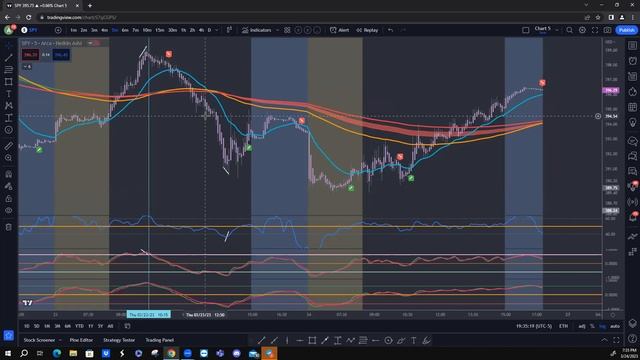Toggle percent scale option

(592, 326)
